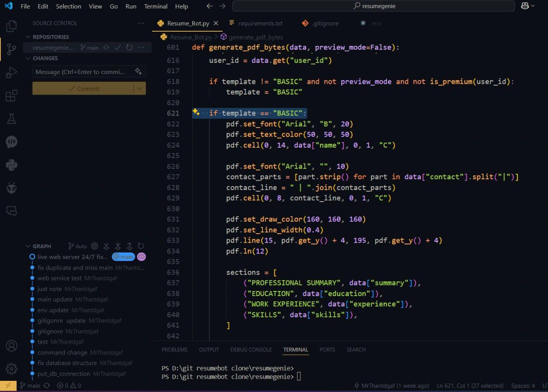Open Source Control panel more actions
This screenshot has height=392, width=548.
[141, 23]
